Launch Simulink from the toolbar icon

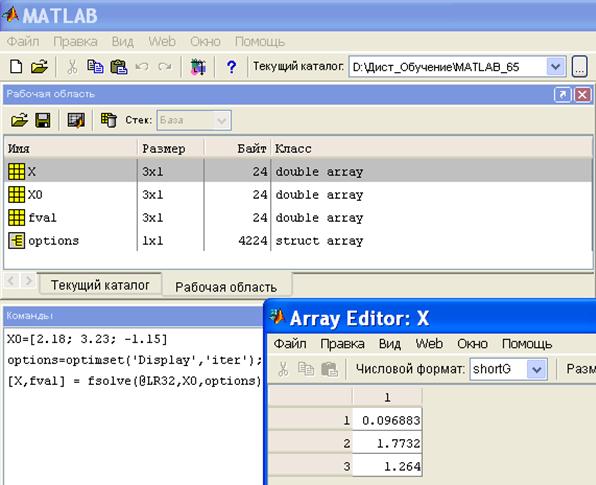coord(198,67)
